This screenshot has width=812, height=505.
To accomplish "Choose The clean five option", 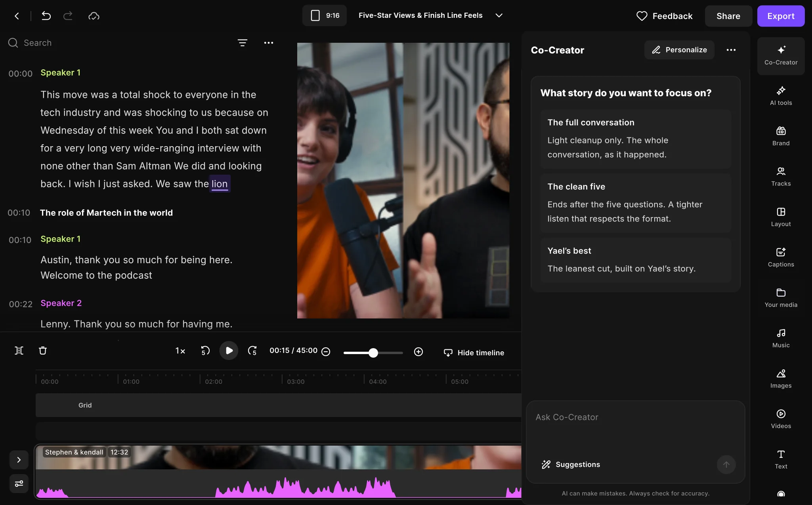I will pyautogui.click(x=636, y=203).
